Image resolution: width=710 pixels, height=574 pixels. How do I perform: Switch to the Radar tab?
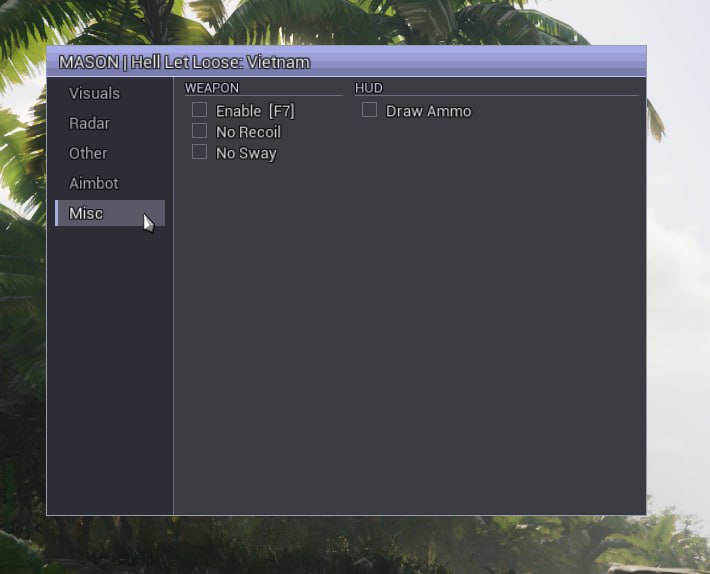[110, 123]
